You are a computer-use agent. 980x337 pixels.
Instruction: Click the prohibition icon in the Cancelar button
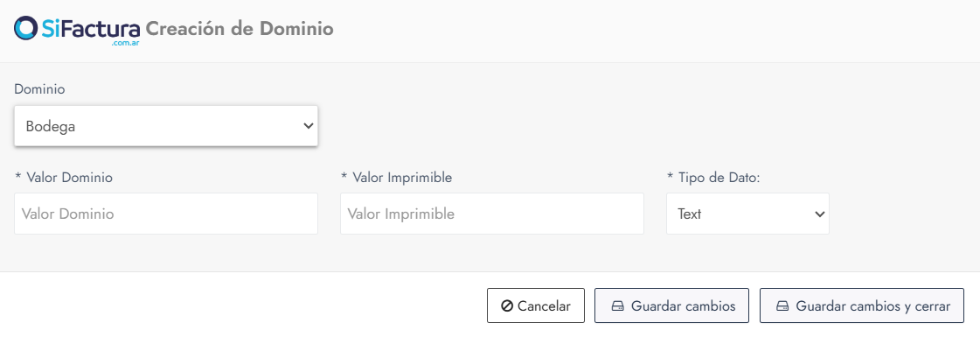508,306
